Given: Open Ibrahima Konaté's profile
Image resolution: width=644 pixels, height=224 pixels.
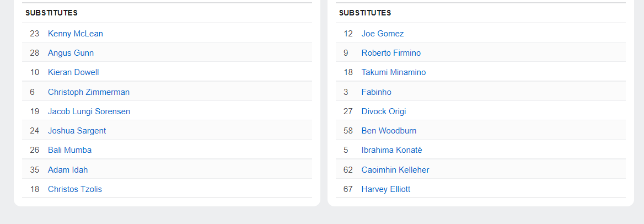Looking at the screenshot, I should point(391,150).
